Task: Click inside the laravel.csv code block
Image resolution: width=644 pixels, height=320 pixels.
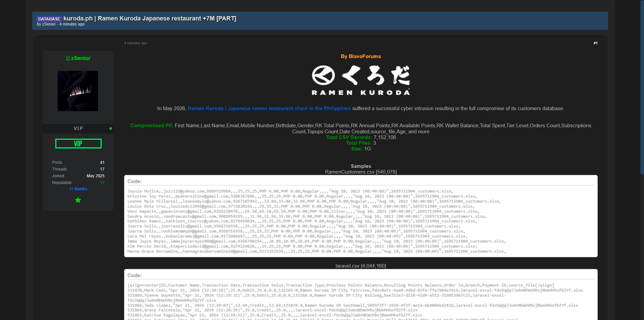Action: pos(361,295)
